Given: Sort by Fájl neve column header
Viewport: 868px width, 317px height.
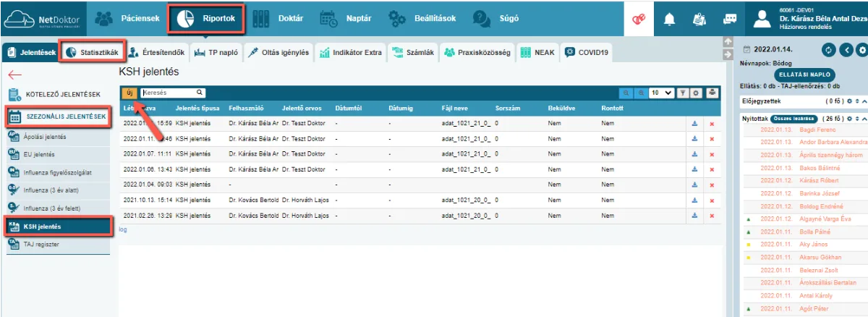Looking at the screenshot, I should pyautogui.click(x=454, y=108).
